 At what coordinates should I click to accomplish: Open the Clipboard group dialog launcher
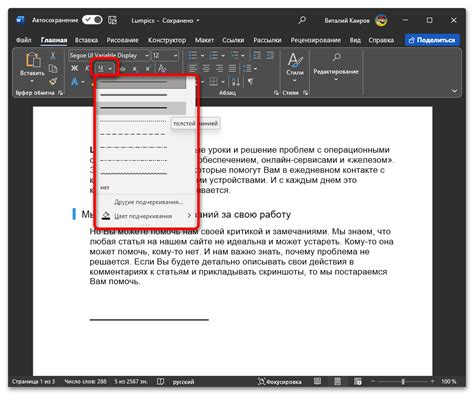point(60,93)
